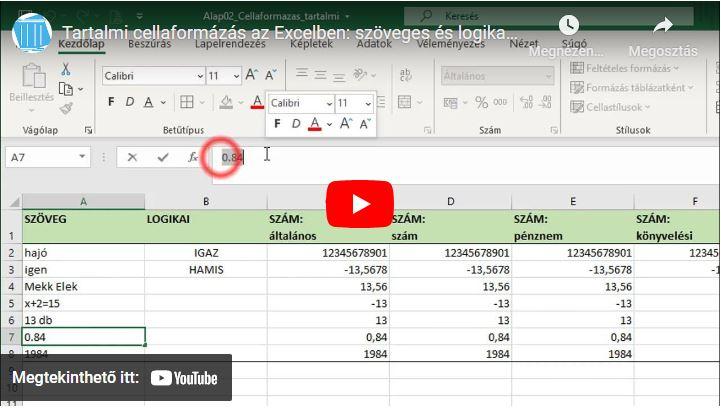The height and width of the screenshot is (408, 721).
Task: Toggle underline A in the ribbon
Action: coord(149,102)
